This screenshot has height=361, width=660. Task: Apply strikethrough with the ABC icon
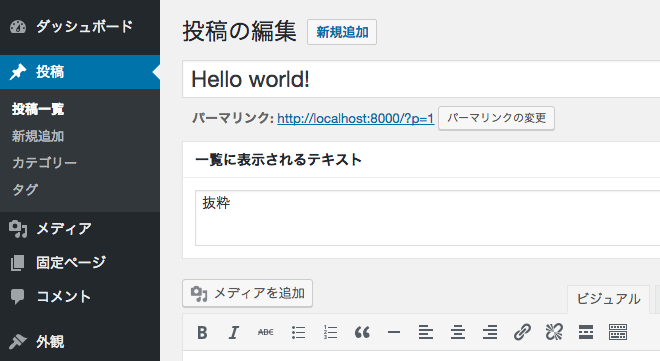[x=266, y=332]
